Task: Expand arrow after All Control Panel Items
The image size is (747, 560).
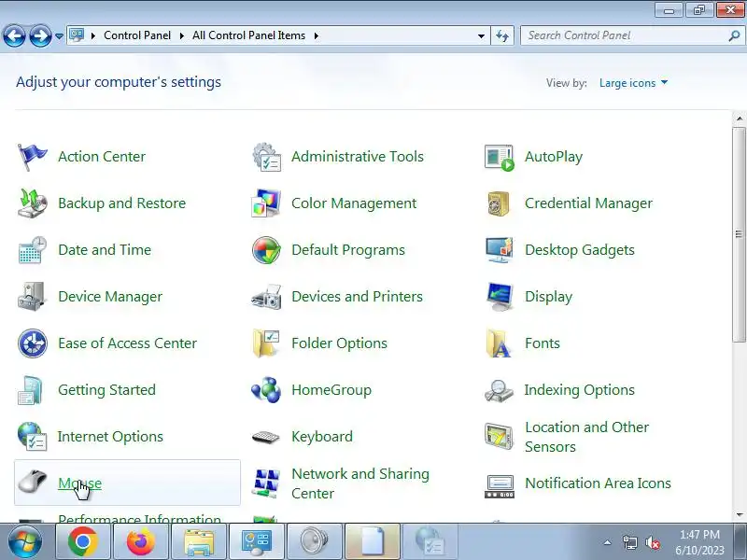Action: [316, 35]
